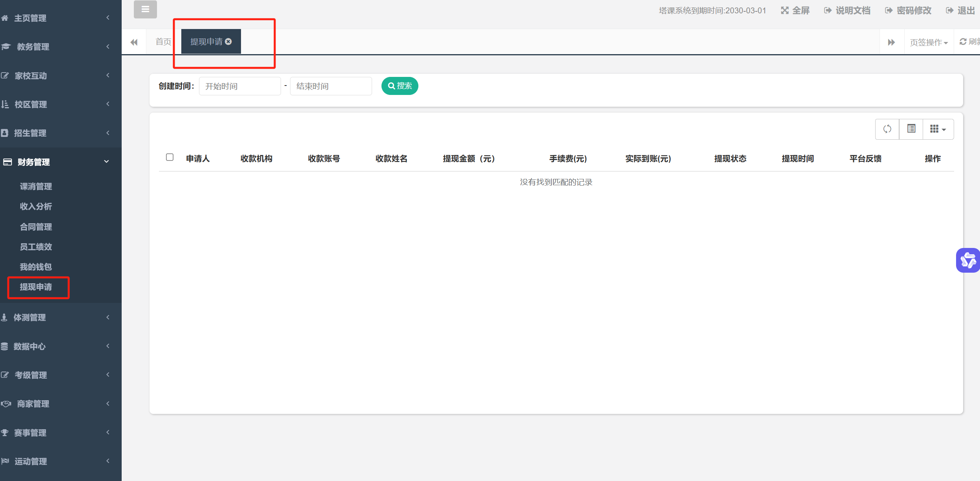This screenshot has width=980, height=481.
Task: Click the table refresh icon button
Action: click(x=887, y=129)
